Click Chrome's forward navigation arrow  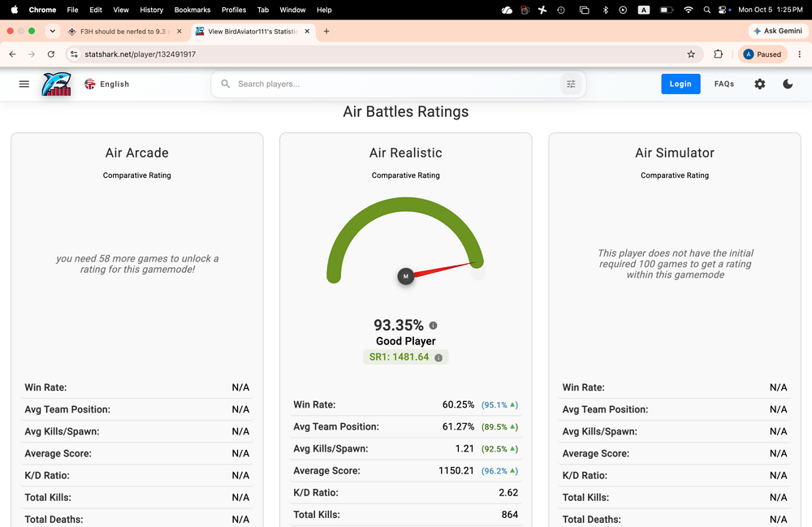click(32, 54)
